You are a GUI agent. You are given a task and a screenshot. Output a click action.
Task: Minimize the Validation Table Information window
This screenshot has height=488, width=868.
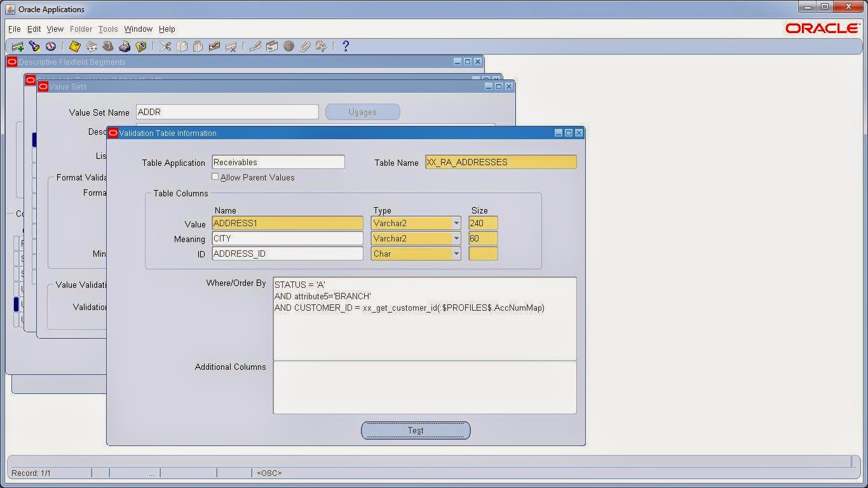(559, 133)
